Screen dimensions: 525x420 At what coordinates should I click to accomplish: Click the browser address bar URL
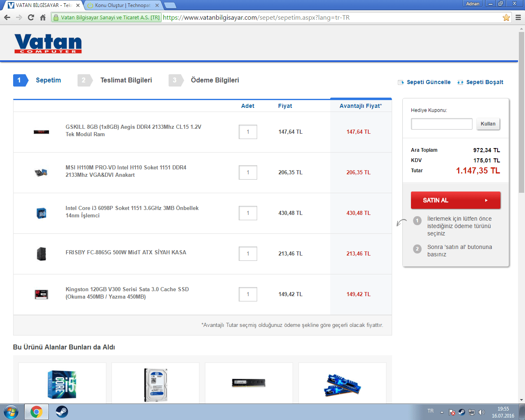[x=256, y=18]
